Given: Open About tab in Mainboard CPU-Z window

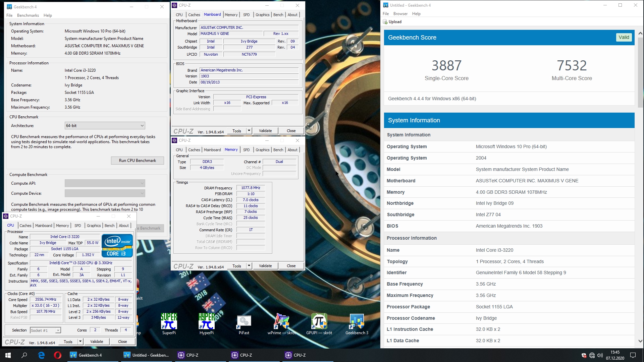Looking at the screenshot, I should coord(292,15).
